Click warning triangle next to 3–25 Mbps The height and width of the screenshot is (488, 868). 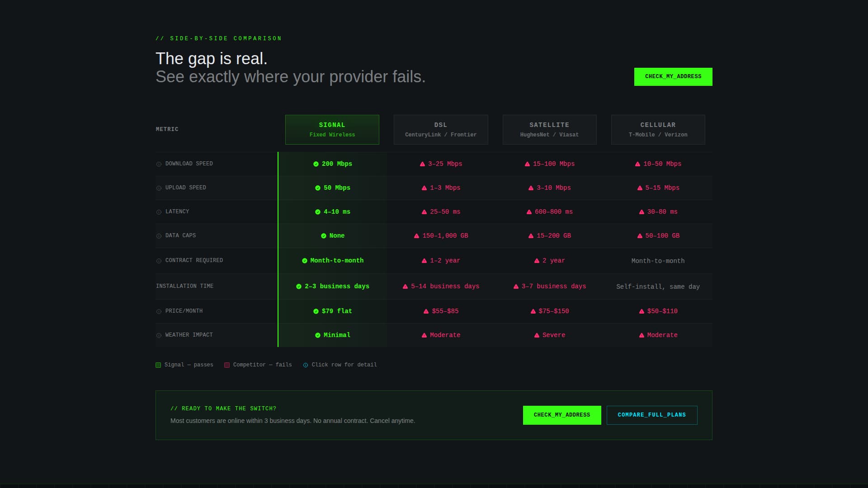422,164
